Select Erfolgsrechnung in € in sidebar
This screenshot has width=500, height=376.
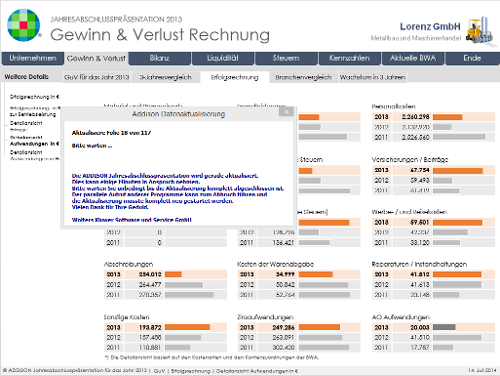(34, 97)
